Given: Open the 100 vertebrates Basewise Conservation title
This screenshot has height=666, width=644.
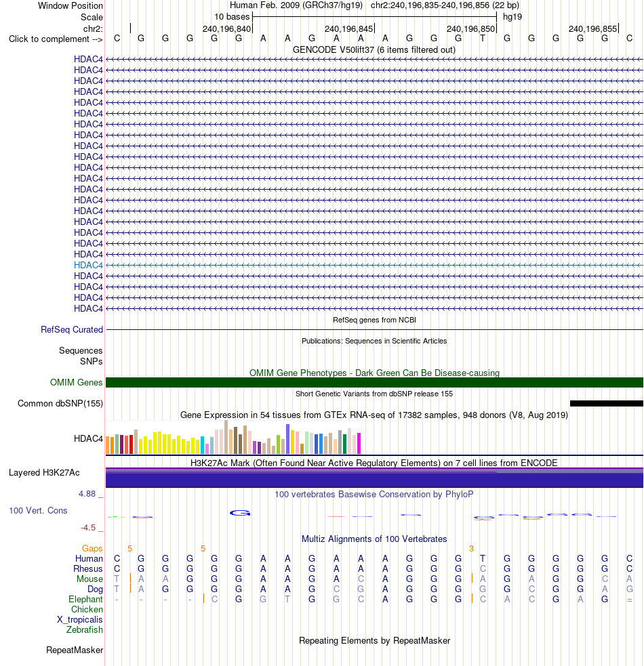Looking at the screenshot, I should [374, 495].
